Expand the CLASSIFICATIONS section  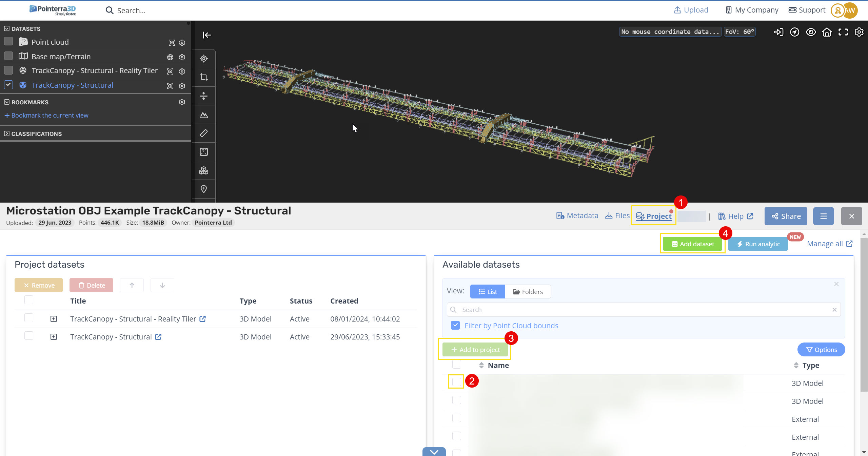[6, 133]
